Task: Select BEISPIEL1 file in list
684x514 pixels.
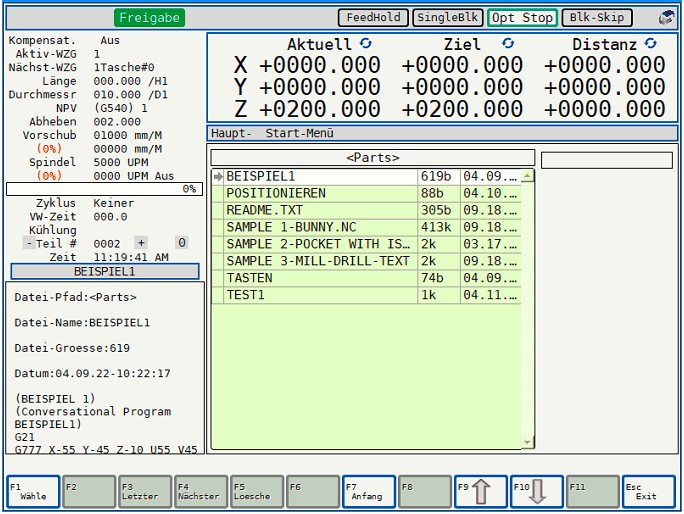Action: tap(366, 176)
